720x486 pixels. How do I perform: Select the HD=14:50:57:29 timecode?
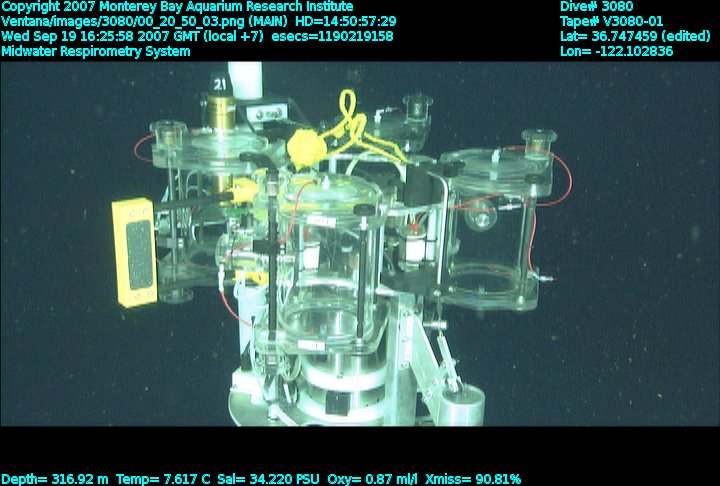(x=346, y=22)
